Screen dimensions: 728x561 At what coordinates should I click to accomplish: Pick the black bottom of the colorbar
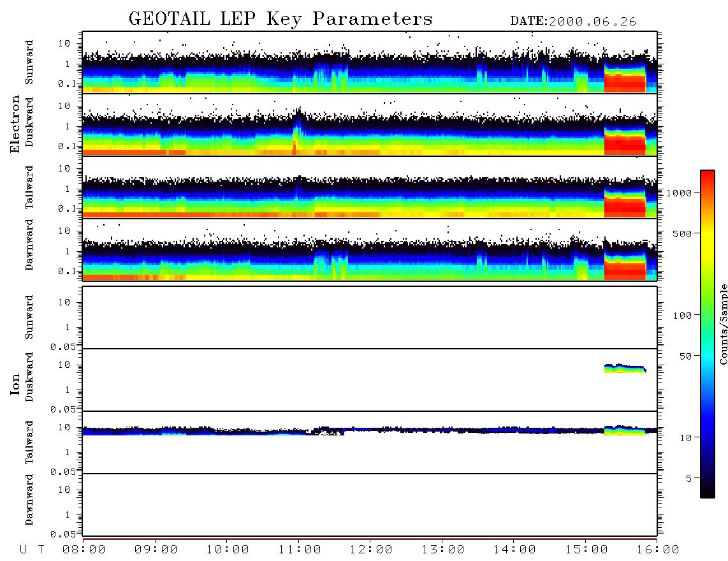point(708,492)
